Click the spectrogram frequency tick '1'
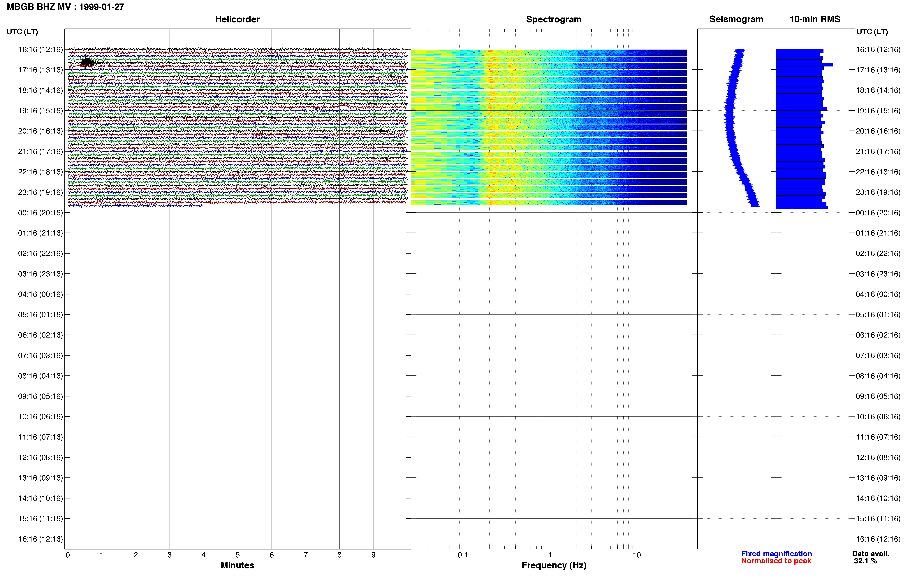 [x=550, y=555]
